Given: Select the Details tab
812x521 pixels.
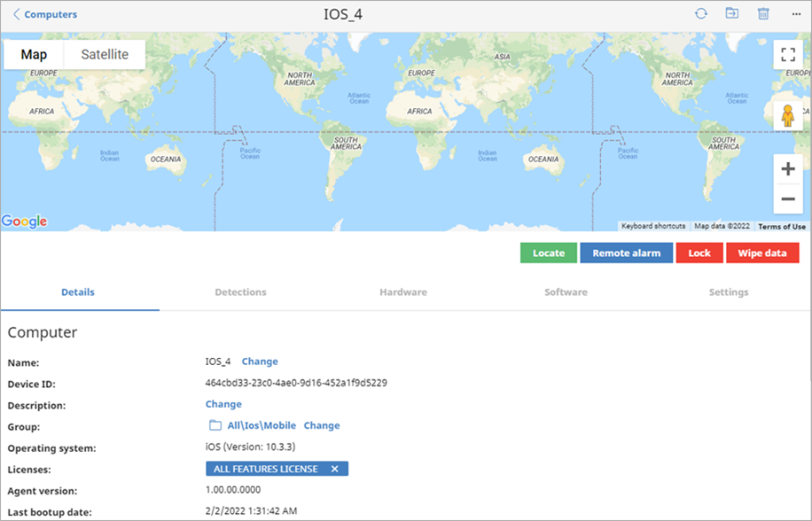Looking at the screenshot, I should pyautogui.click(x=78, y=292).
